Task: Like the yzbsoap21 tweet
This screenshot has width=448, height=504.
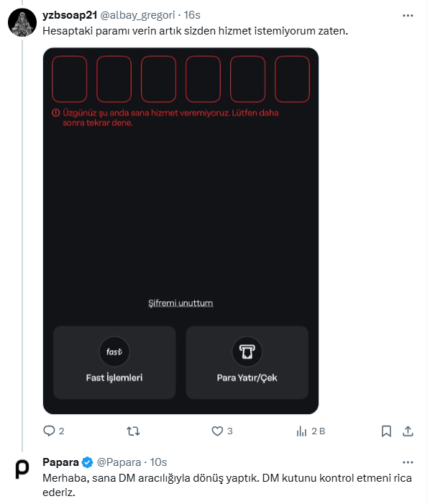Action: (221, 431)
